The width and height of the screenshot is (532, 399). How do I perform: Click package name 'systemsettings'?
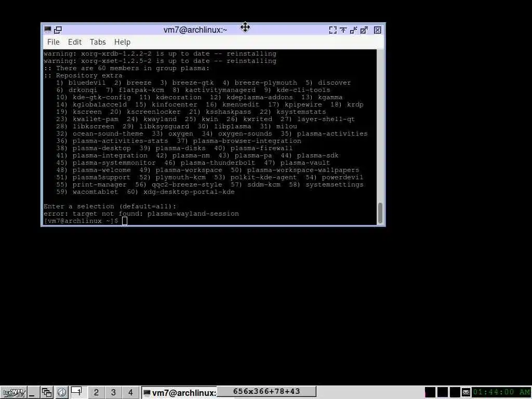(x=334, y=184)
